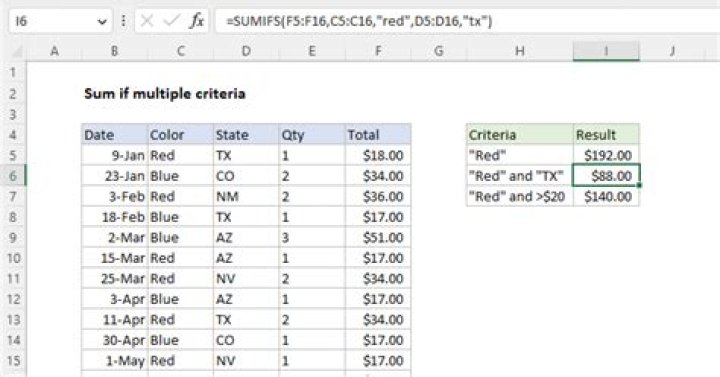720x377 pixels.
Task: Click the Color header cell
Action: point(180,135)
